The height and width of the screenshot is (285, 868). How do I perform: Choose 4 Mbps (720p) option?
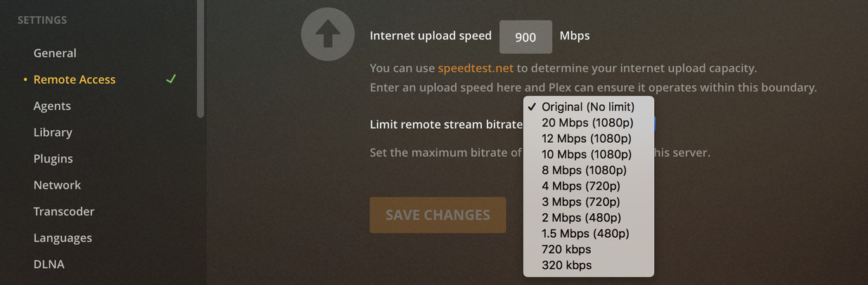pos(589,186)
